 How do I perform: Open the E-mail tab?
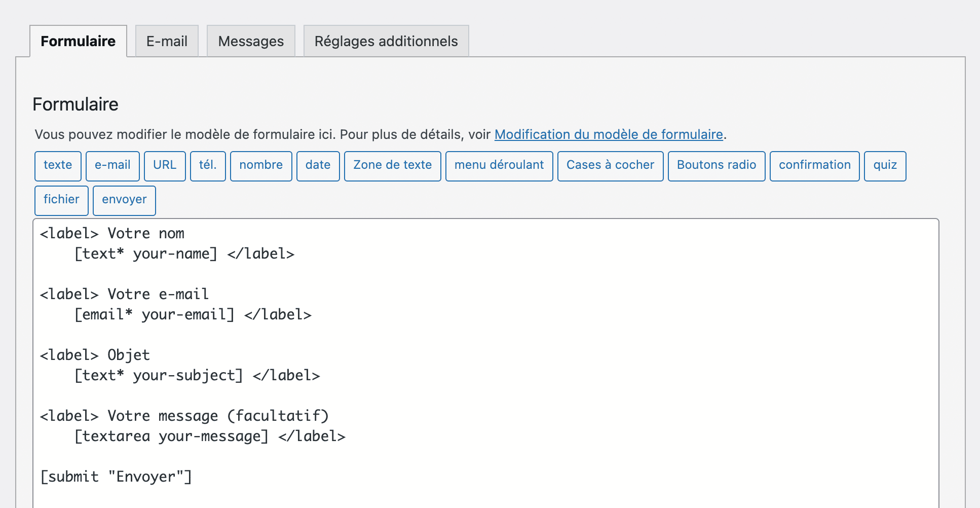(167, 41)
